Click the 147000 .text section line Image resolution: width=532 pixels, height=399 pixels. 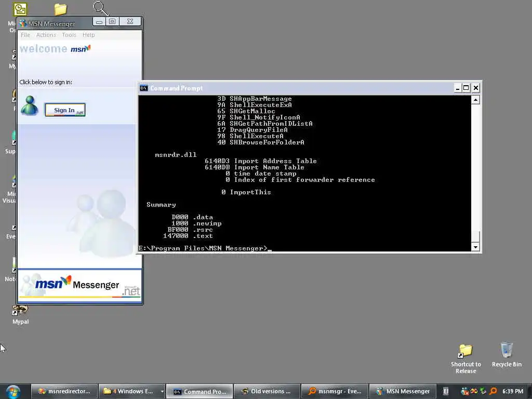tap(188, 236)
